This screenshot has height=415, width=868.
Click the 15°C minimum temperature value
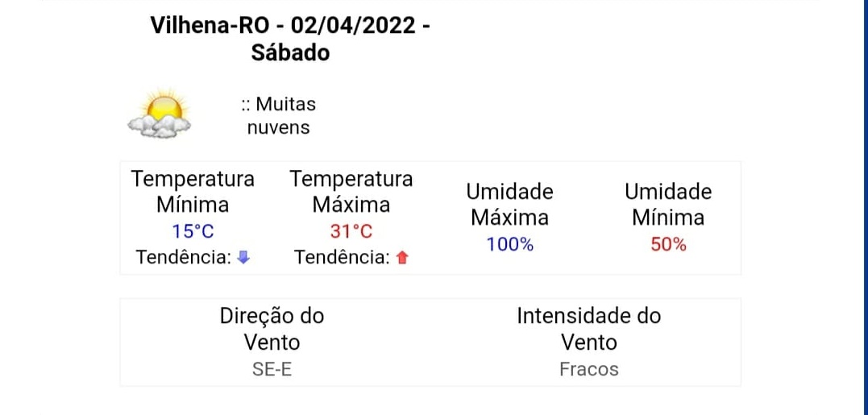click(x=193, y=231)
